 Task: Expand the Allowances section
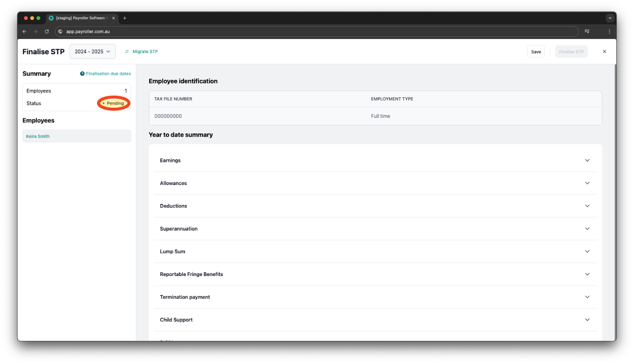[x=587, y=183]
